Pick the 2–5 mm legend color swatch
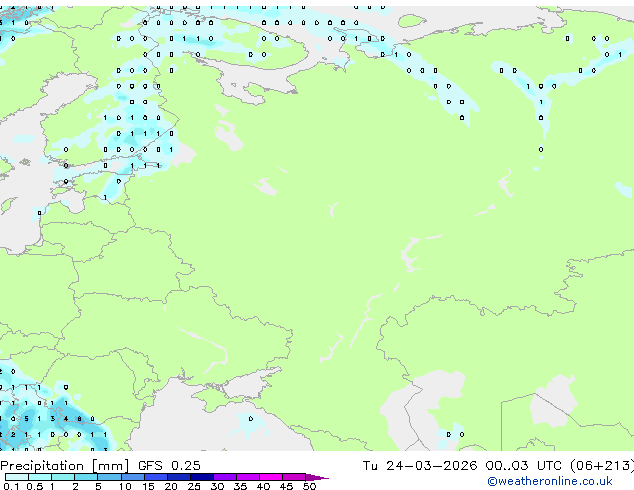This screenshot has height=490, width=634. (86, 477)
